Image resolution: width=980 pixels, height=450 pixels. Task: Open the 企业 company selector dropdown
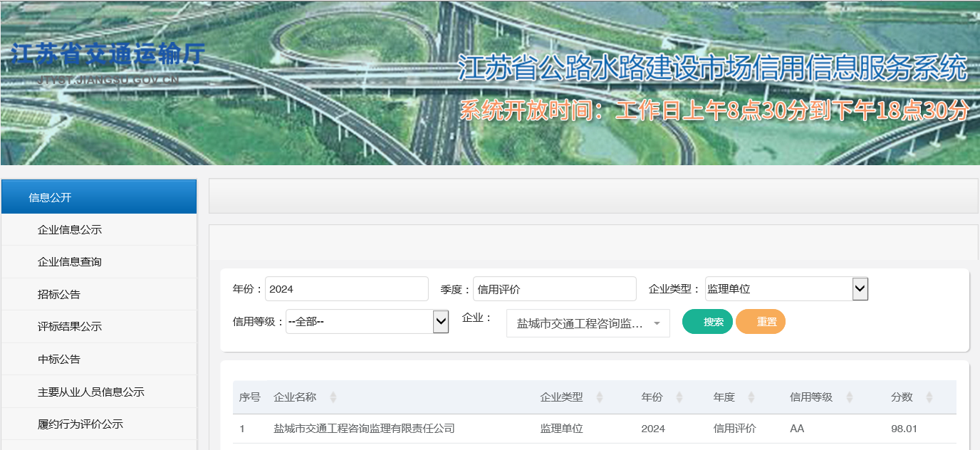click(x=588, y=323)
